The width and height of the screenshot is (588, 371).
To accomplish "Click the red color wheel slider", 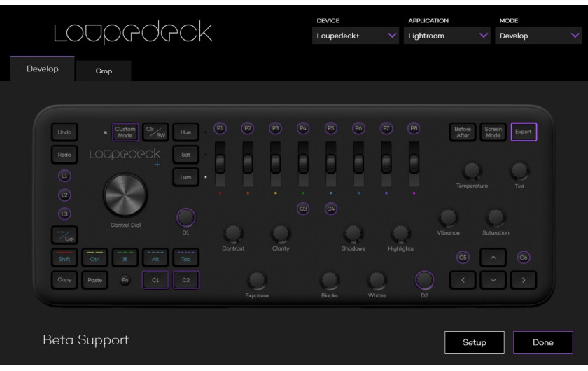I will [x=220, y=164].
